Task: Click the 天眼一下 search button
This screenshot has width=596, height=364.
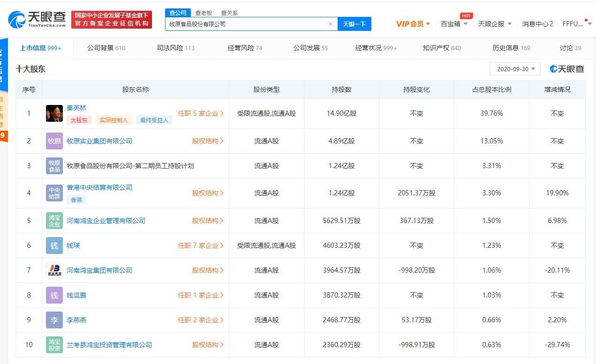Action: (x=355, y=24)
